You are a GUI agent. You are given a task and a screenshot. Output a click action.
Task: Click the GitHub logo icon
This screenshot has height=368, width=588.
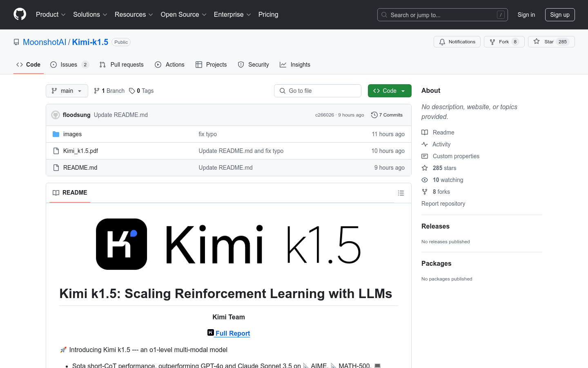coord(20,14)
